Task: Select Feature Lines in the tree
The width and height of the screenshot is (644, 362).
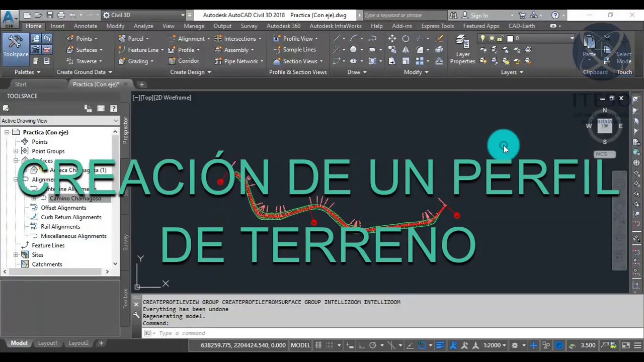Action: pyautogui.click(x=48, y=245)
